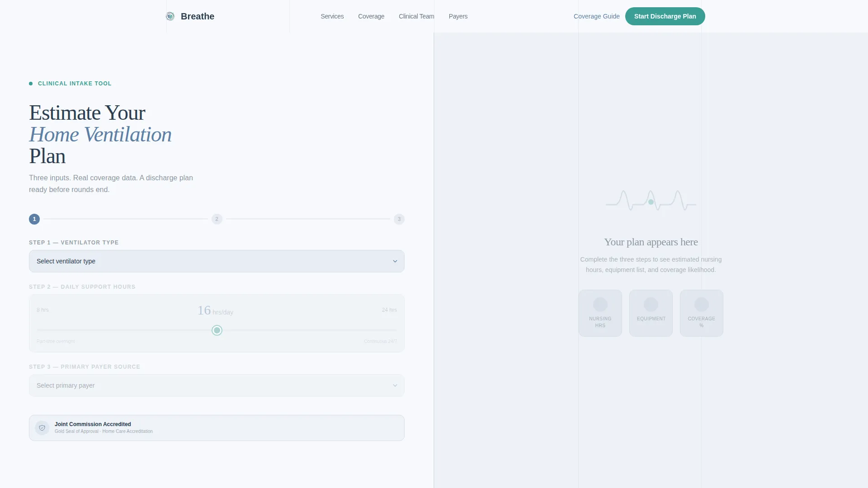Click the Breathe logo icon
Viewport: 868px width, 488px height.
170,16
